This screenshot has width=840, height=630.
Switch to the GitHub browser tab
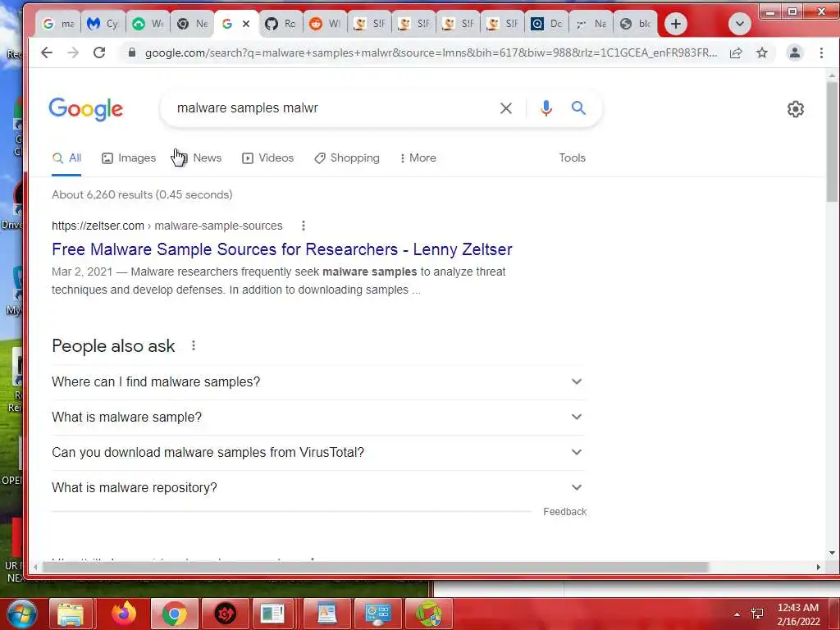281,24
